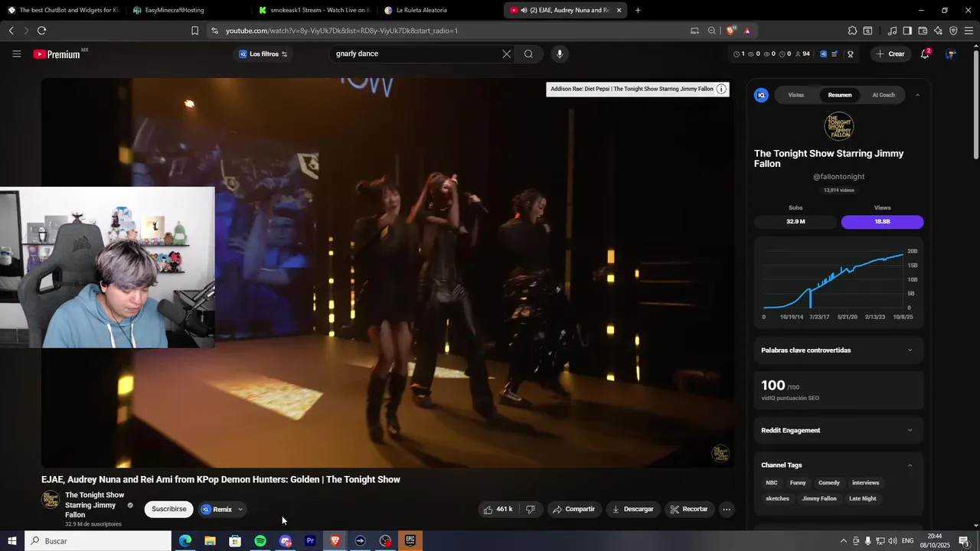Download the video with Descargar

[632, 509]
